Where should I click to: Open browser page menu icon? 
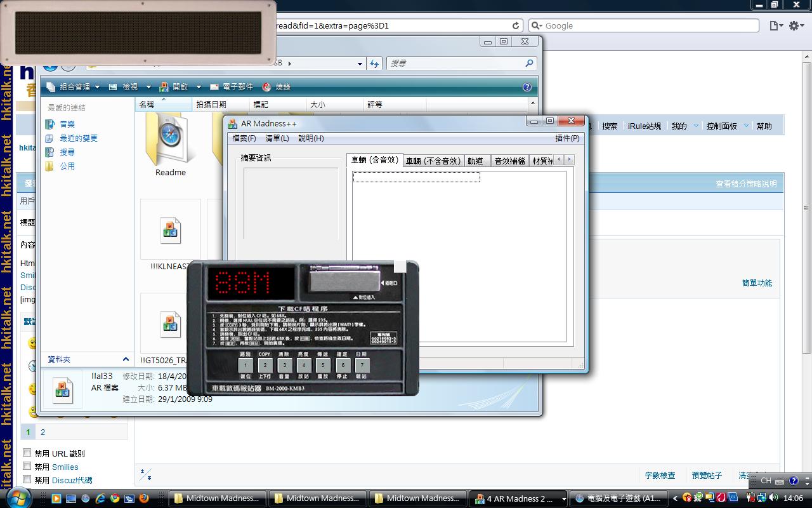pyautogui.click(x=775, y=25)
